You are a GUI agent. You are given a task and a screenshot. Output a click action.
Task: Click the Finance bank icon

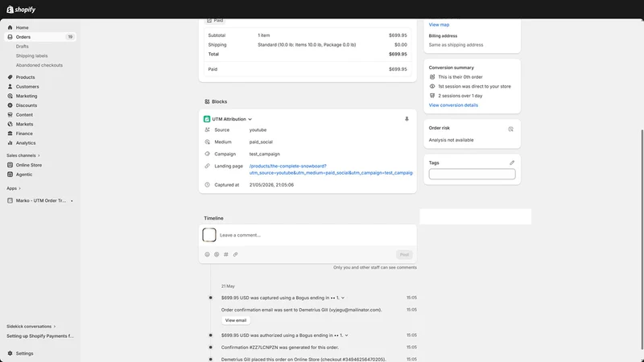pyautogui.click(x=10, y=134)
